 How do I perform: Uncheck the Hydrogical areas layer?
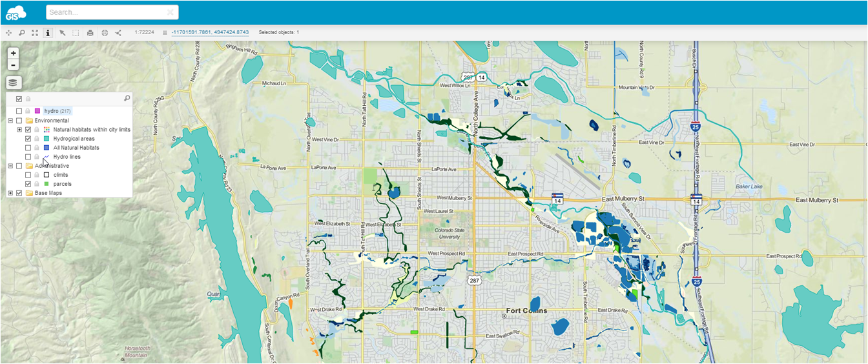click(x=28, y=139)
